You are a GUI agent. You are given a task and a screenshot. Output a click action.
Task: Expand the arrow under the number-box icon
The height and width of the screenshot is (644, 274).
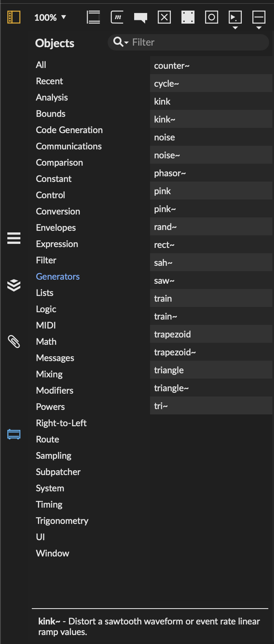coord(235,28)
